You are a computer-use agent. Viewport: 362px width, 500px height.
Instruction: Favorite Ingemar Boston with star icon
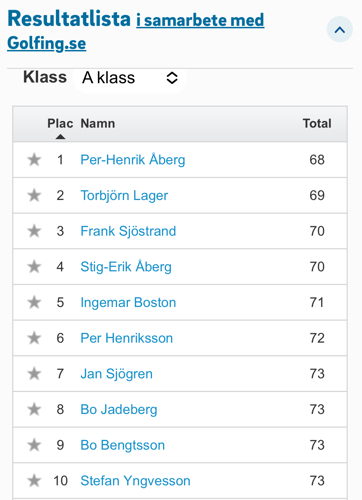tap(34, 302)
